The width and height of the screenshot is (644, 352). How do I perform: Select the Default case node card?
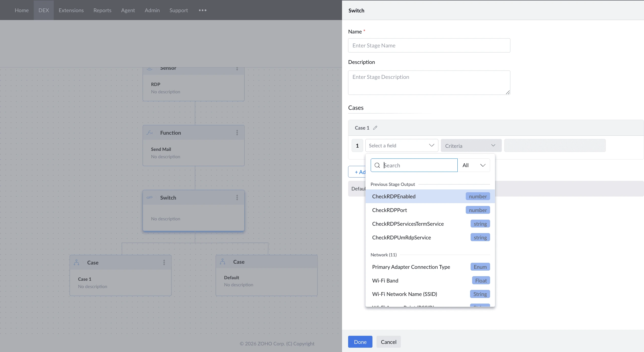pos(266,275)
